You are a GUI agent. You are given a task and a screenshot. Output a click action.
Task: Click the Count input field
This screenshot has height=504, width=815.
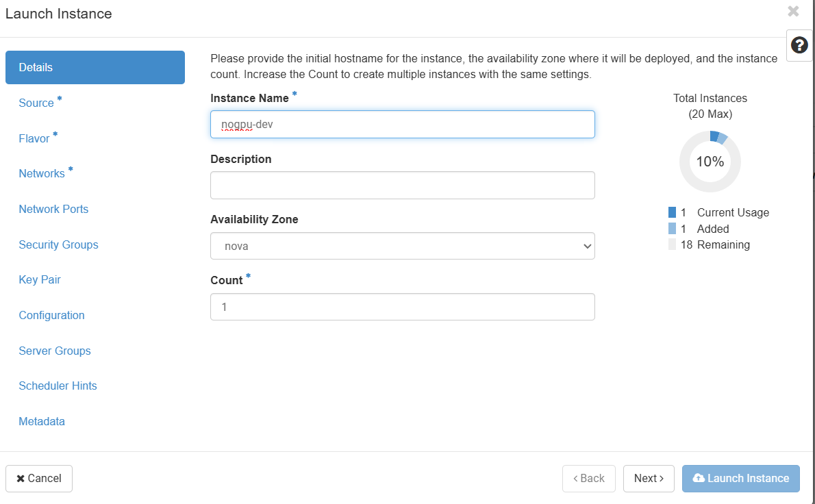click(x=402, y=307)
